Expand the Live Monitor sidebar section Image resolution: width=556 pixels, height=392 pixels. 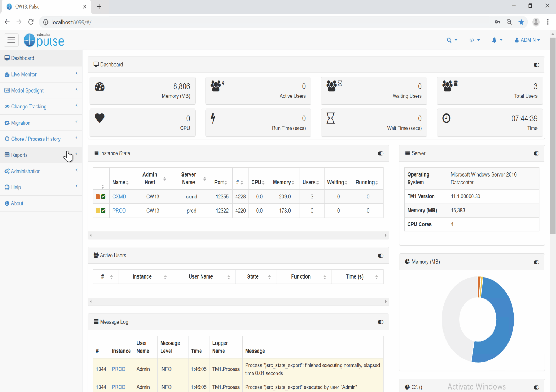[24, 74]
